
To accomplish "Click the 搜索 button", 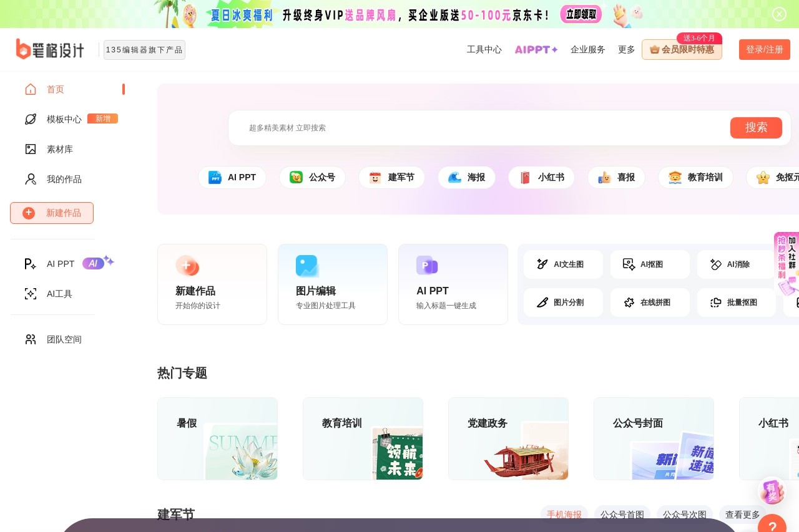I will point(756,128).
